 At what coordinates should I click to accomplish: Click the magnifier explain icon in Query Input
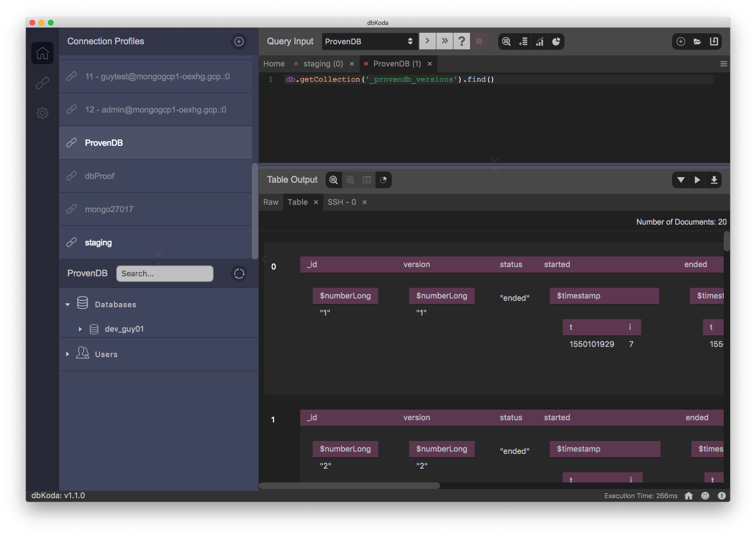coord(506,42)
